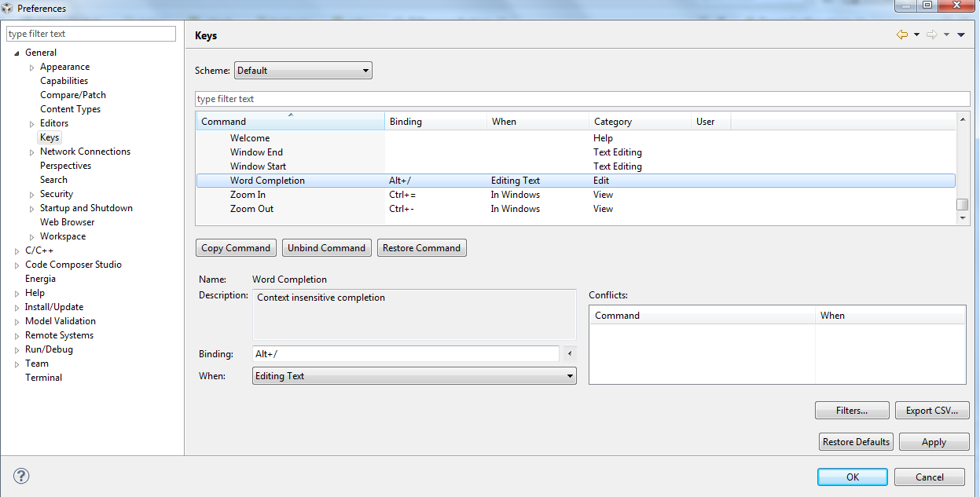Sort by the Binding column header
Screen dimensions: 980x497
click(x=435, y=122)
